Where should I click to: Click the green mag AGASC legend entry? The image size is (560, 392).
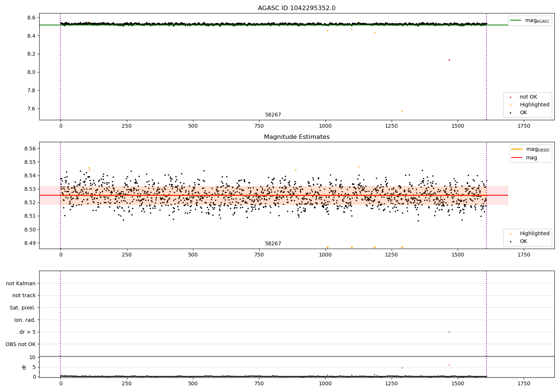(x=529, y=21)
